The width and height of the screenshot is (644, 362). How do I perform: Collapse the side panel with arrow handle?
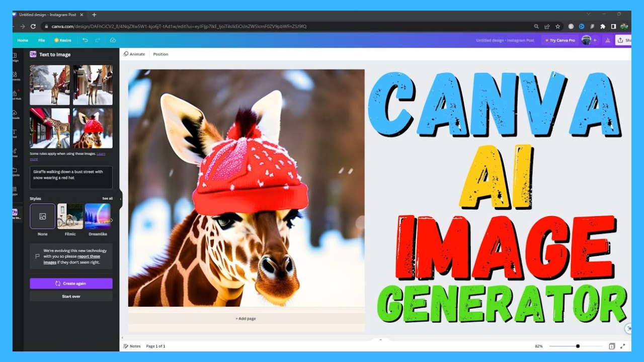[121, 199]
